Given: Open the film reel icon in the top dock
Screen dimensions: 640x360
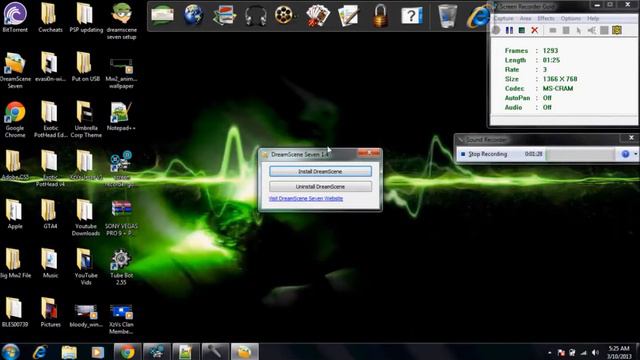Looking at the screenshot, I should point(284,16).
